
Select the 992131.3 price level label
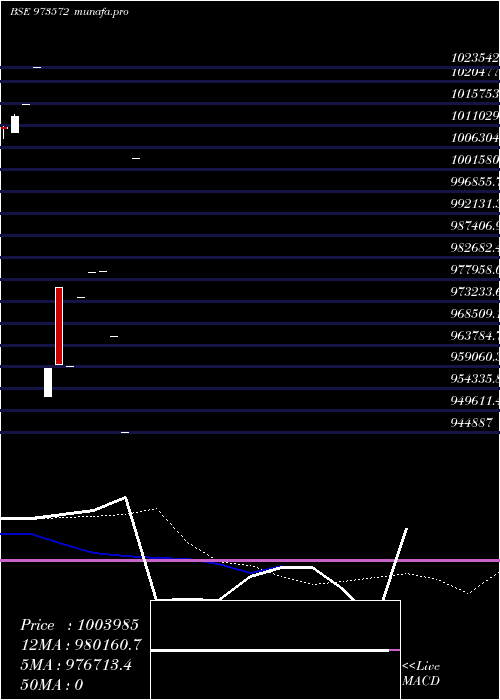pyautogui.click(x=475, y=204)
